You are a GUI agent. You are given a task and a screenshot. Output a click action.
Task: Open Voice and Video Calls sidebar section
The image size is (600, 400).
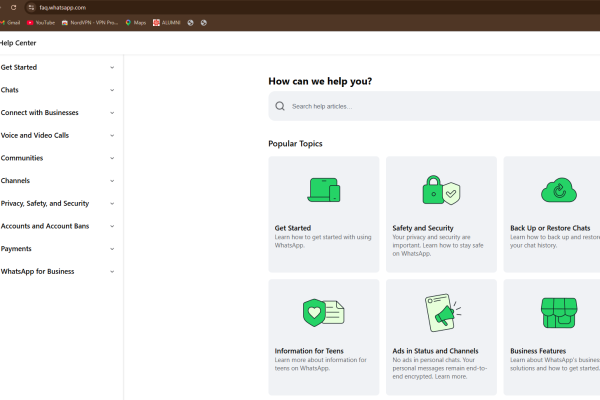tap(35, 135)
